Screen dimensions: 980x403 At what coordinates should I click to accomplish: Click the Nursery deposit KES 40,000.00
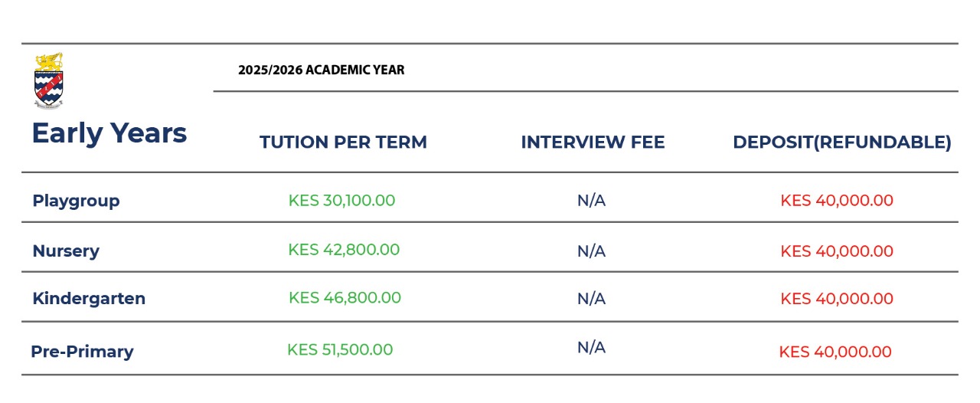point(837,251)
